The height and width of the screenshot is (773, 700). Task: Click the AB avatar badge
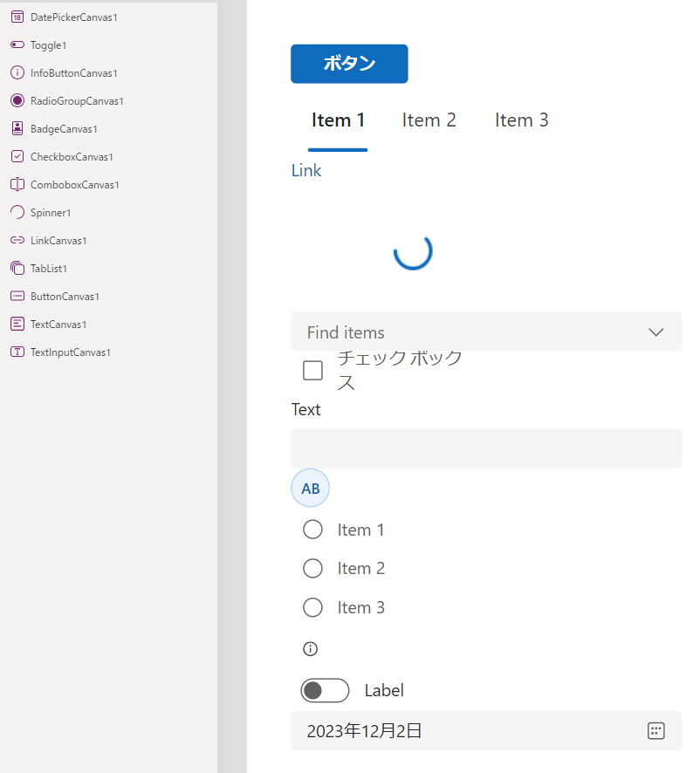pyautogui.click(x=311, y=488)
